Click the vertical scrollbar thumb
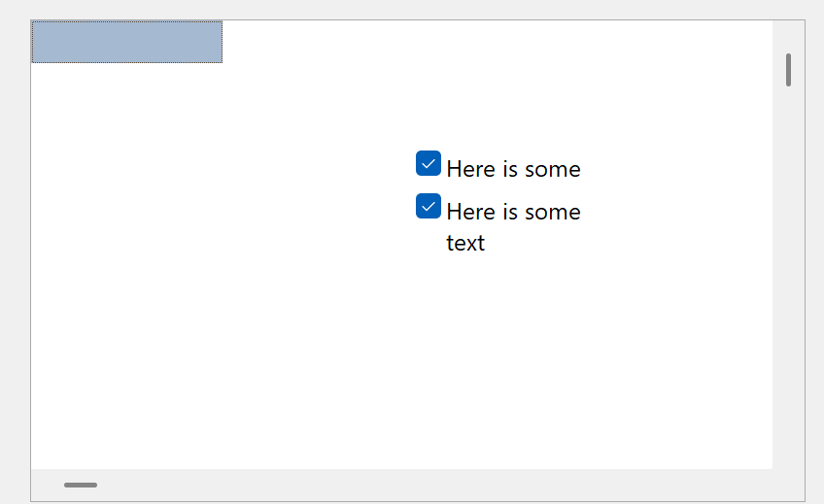The image size is (824, 504). point(788,70)
